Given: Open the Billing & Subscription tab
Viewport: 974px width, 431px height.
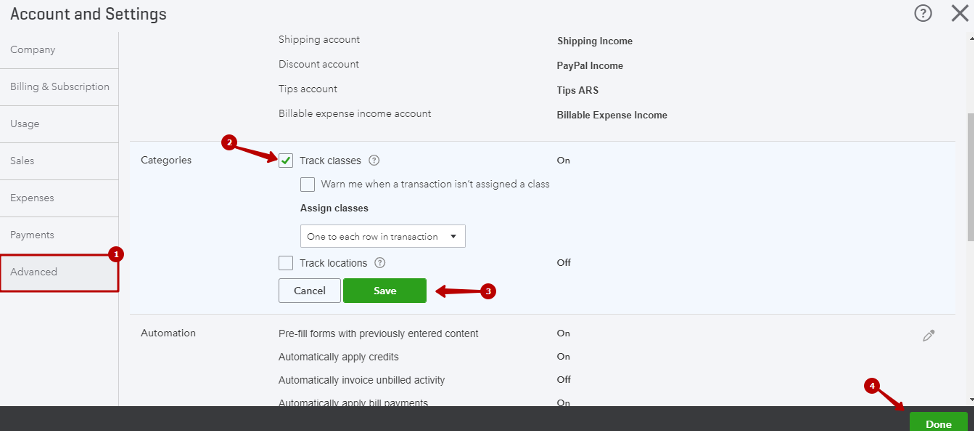Looking at the screenshot, I should coord(59,87).
